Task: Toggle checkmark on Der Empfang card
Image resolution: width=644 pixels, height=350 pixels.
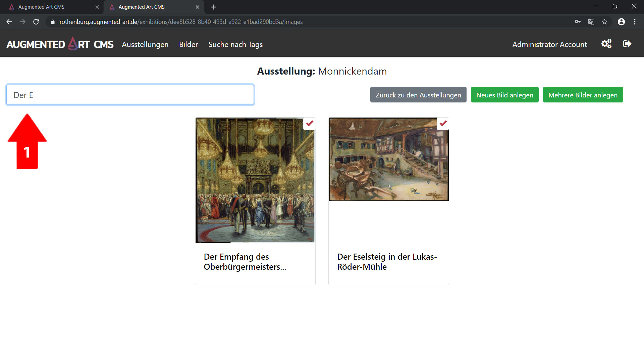Action: [309, 123]
